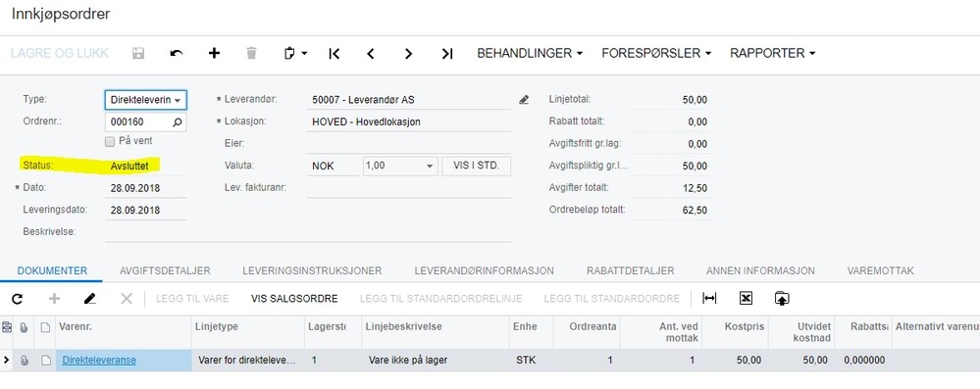This screenshot has width=980, height=389.
Task: Add a new purchase order with plus icon
Action: tap(215, 54)
